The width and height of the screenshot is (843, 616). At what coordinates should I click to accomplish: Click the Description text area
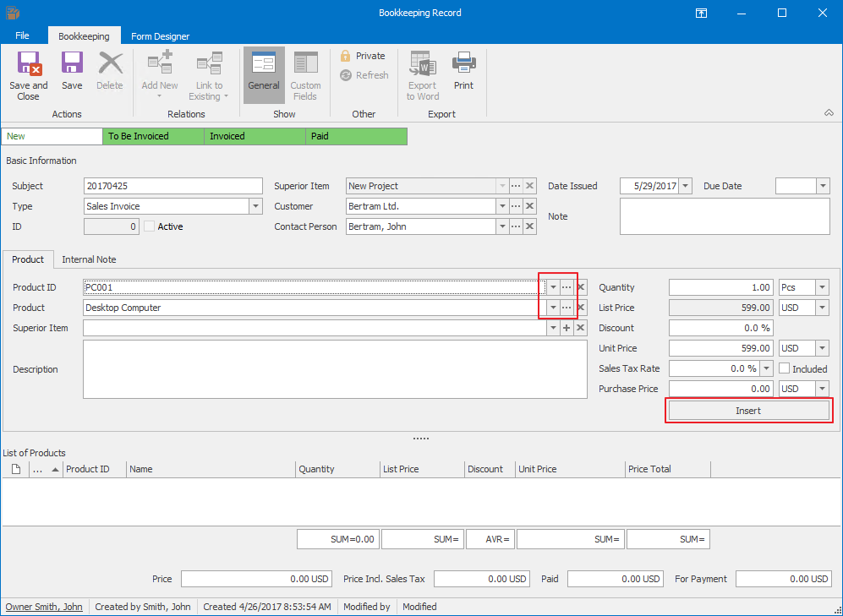pos(335,369)
